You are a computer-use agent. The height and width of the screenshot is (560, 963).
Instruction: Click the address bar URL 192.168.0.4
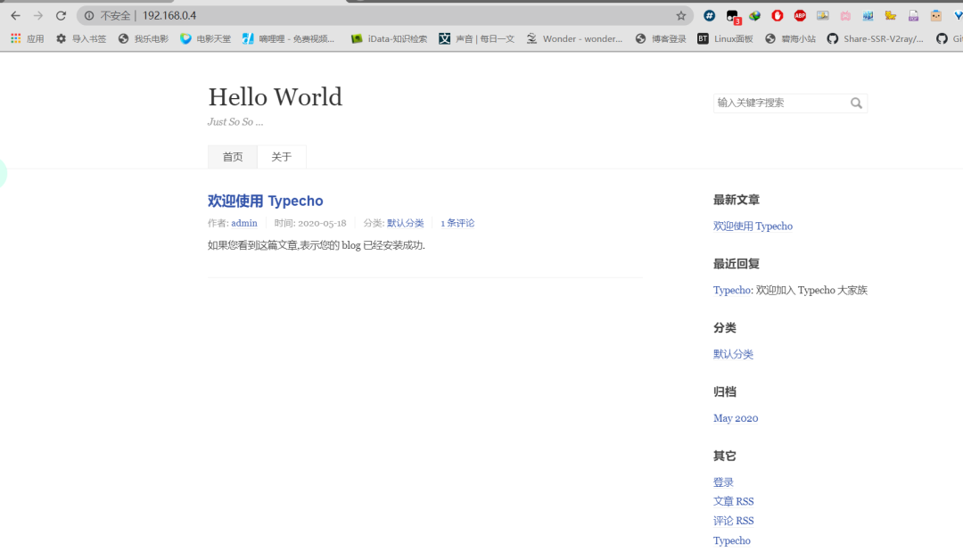point(169,15)
